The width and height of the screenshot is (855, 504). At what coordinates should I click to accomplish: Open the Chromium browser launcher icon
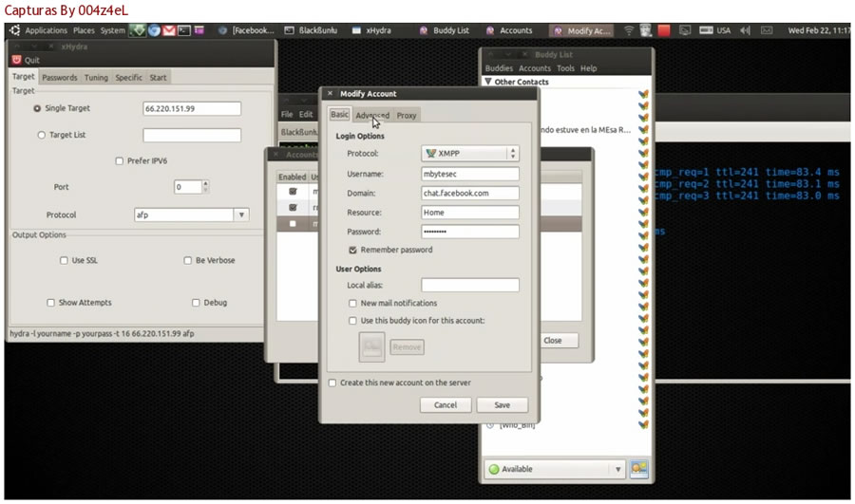coord(154,30)
